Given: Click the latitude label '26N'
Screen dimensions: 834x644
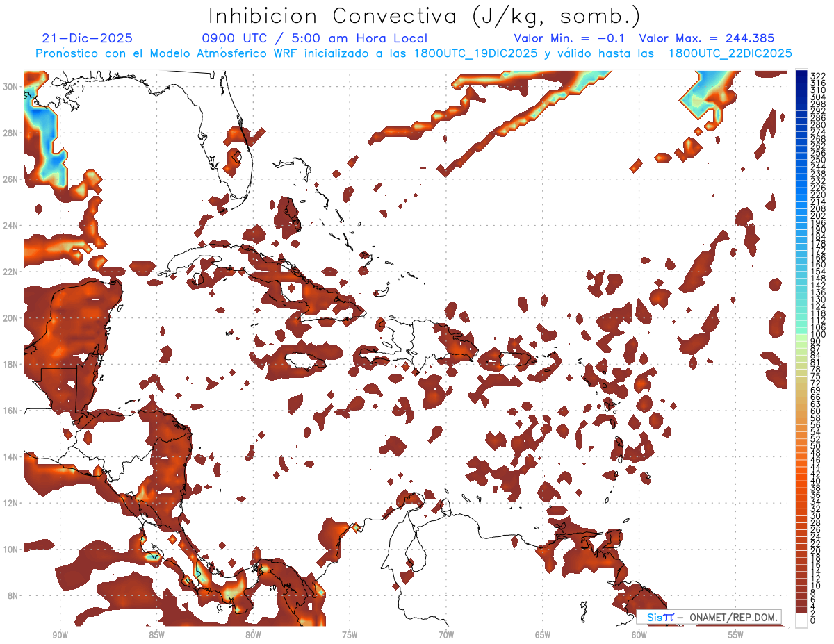Looking at the screenshot, I should click(12, 179).
